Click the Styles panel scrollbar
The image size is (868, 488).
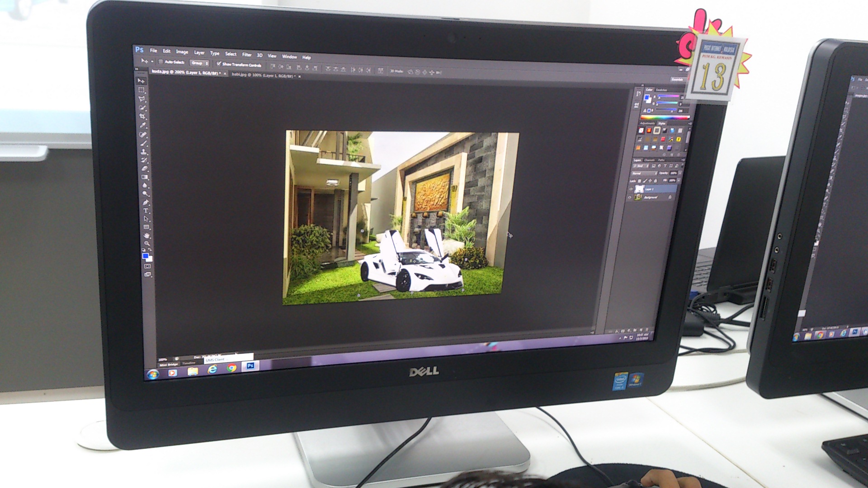687,138
